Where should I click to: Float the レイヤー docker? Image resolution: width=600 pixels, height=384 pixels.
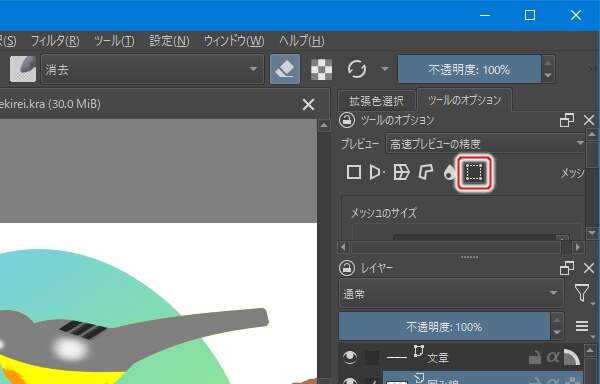pos(567,268)
